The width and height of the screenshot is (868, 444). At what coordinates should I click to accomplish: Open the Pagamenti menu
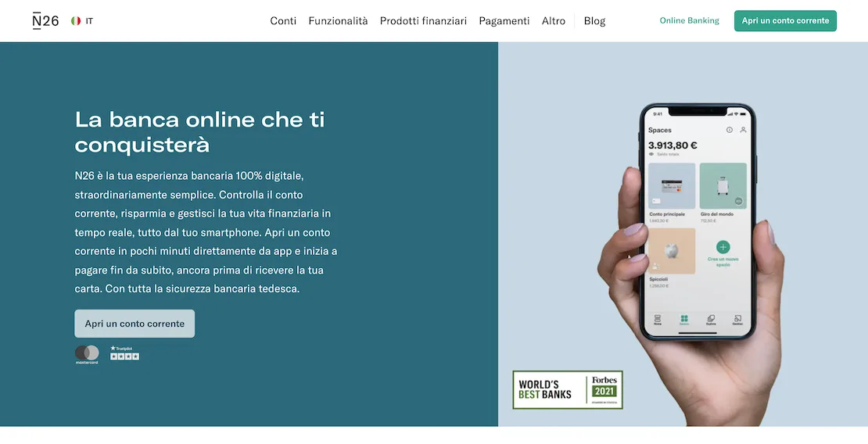(504, 21)
